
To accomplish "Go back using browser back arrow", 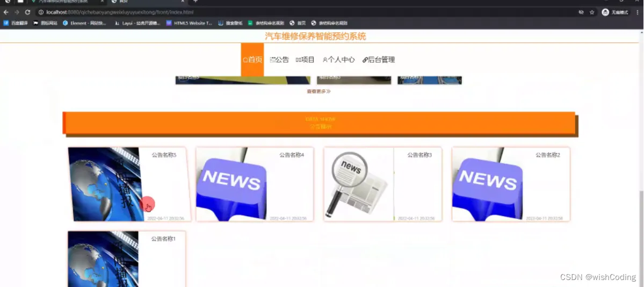I will coord(6,12).
